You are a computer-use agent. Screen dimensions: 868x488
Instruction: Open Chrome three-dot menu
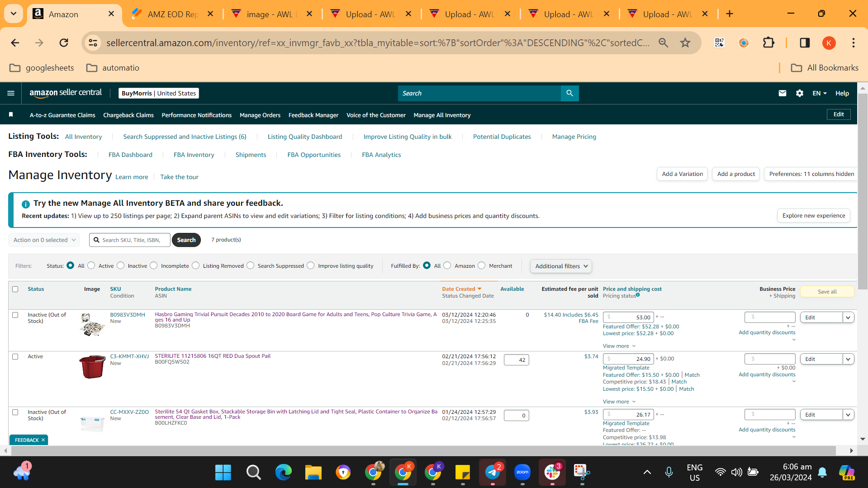point(853,43)
